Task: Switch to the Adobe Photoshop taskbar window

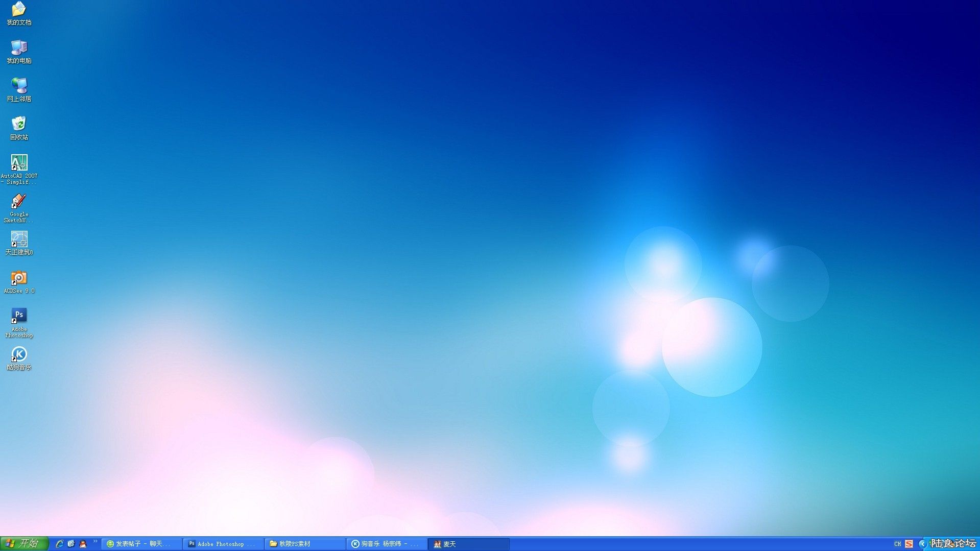Action: [223, 544]
